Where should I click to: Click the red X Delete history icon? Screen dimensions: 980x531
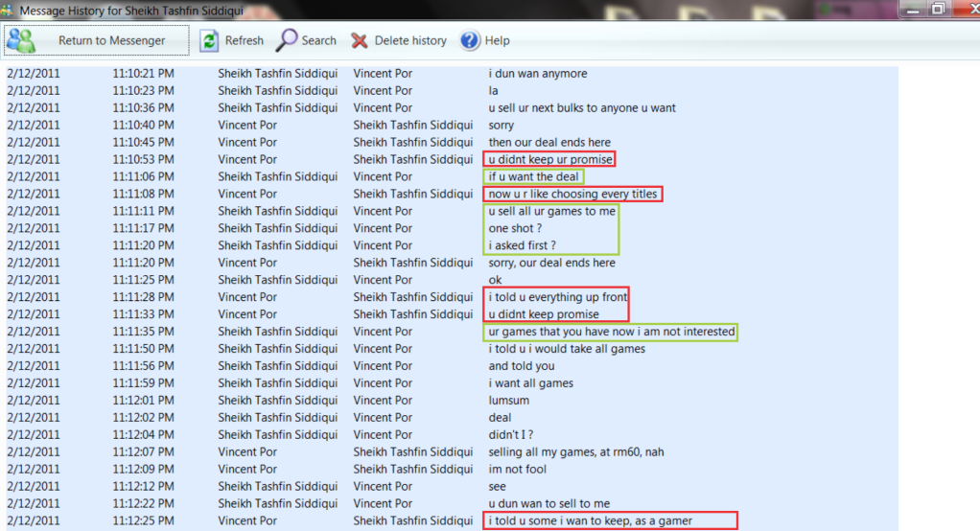pos(360,40)
